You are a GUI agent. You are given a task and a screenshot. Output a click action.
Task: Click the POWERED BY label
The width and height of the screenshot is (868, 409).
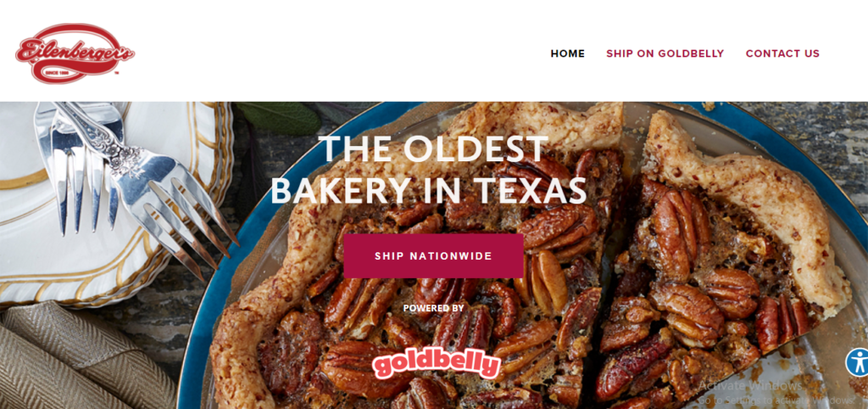433,308
